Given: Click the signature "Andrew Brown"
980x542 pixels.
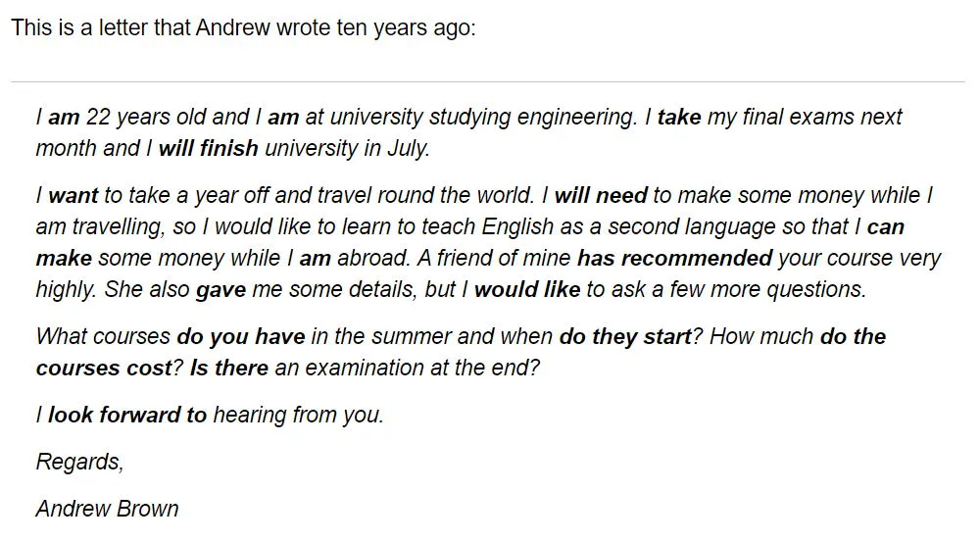Looking at the screenshot, I should tap(107, 510).
